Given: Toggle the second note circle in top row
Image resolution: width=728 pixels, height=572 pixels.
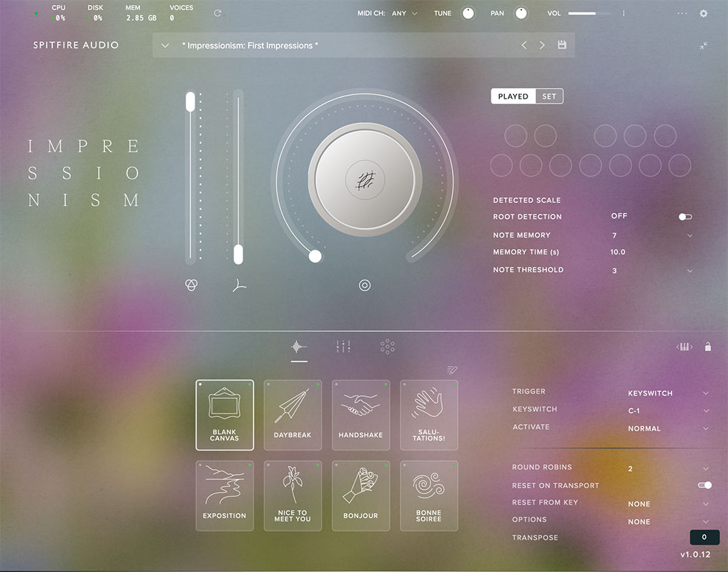Looking at the screenshot, I should click(x=545, y=136).
